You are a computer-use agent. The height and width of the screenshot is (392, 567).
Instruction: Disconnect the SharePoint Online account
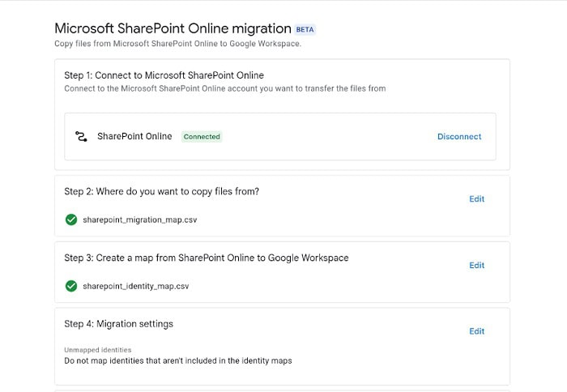point(459,137)
